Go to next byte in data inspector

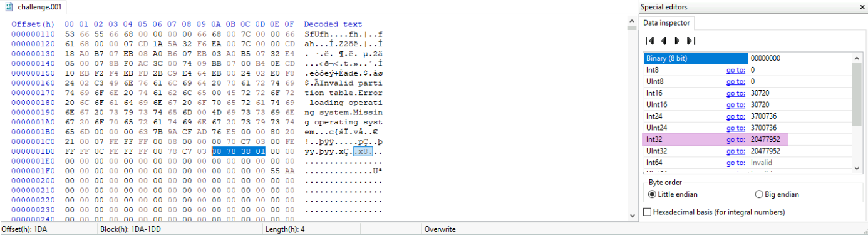pos(677,41)
